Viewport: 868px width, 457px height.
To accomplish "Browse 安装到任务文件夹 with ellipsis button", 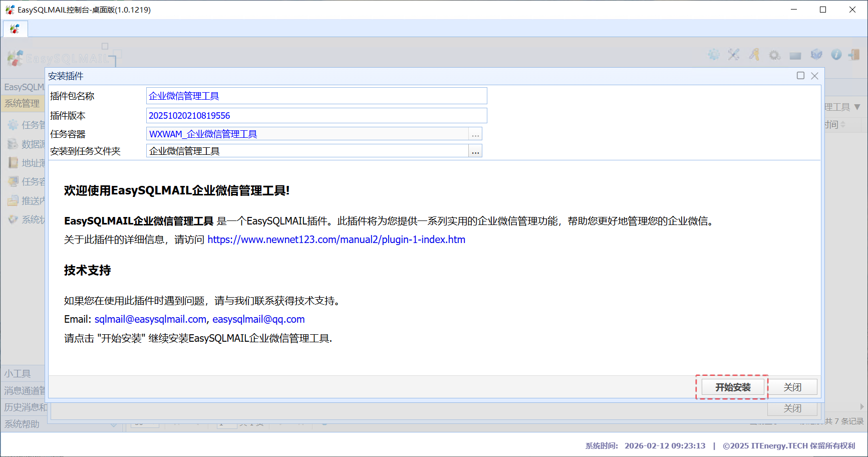I will pyautogui.click(x=475, y=151).
